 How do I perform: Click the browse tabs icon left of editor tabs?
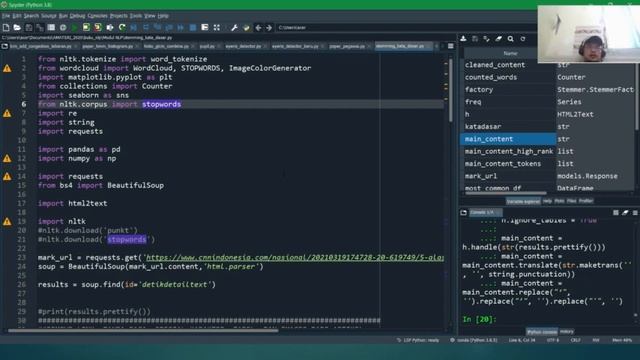pos(5,46)
